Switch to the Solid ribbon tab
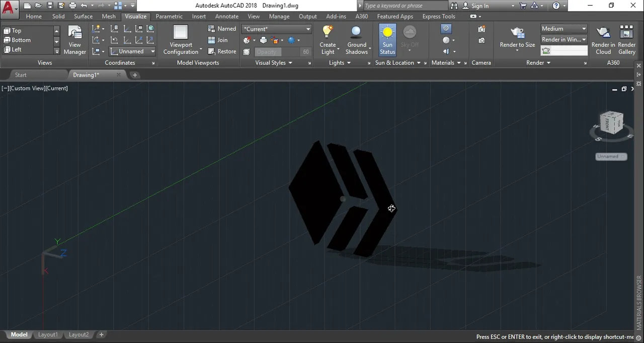The width and height of the screenshot is (644, 343). [x=58, y=16]
